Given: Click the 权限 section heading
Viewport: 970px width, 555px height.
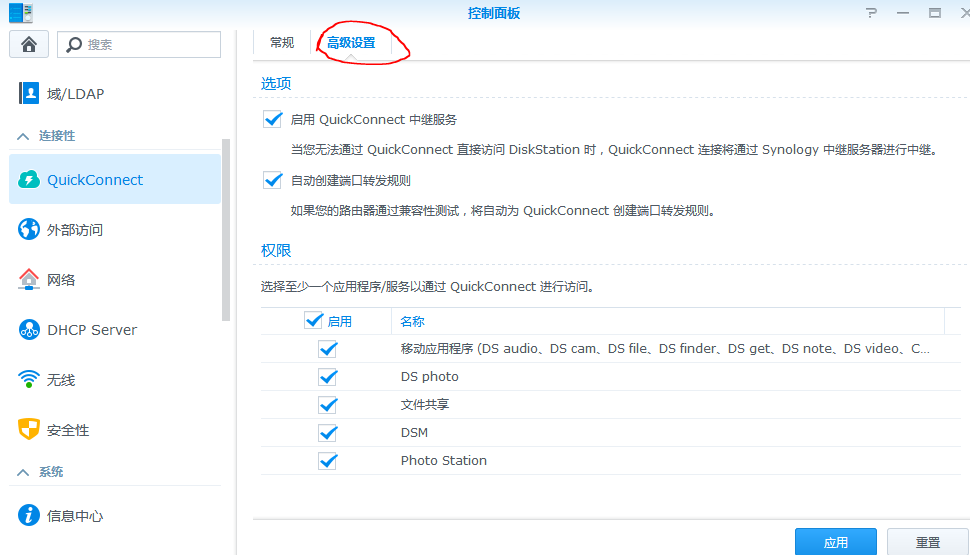Looking at the screenshot, I should pyautogui.click(x=276, y=250).
